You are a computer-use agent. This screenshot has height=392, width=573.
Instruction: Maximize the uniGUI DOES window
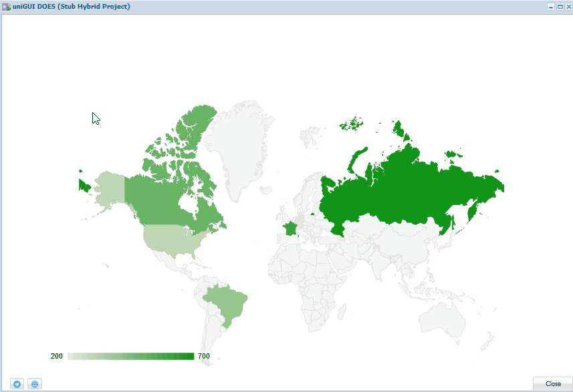point(560,7)
